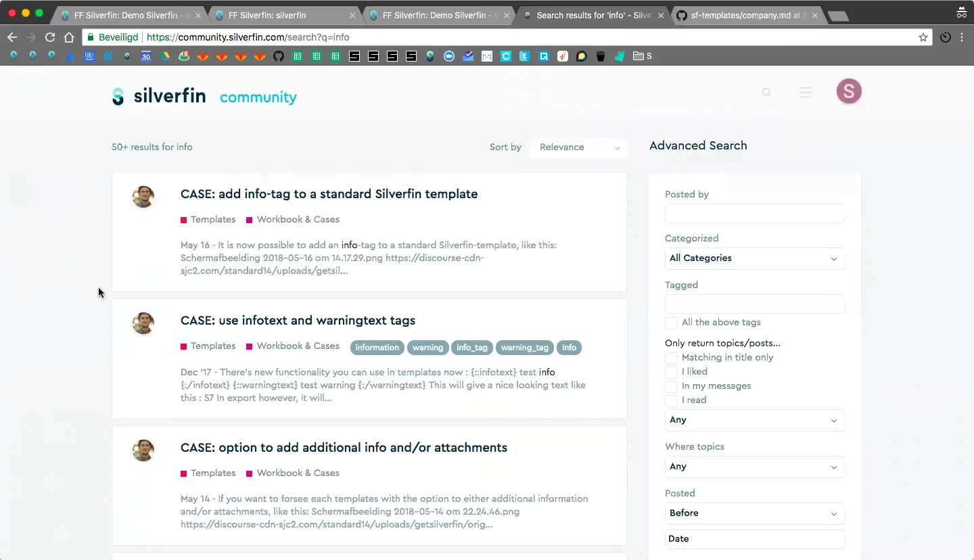Open a new browser tab
Image resolution: width=974 pixels, height=560 pixels.
point(838,16)
